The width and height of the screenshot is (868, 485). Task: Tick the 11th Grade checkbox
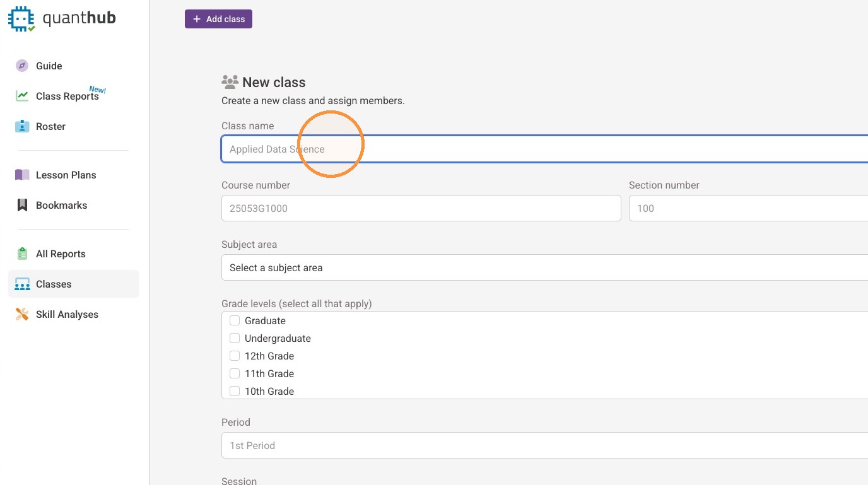pyautogui.click(x=235, y=373)
